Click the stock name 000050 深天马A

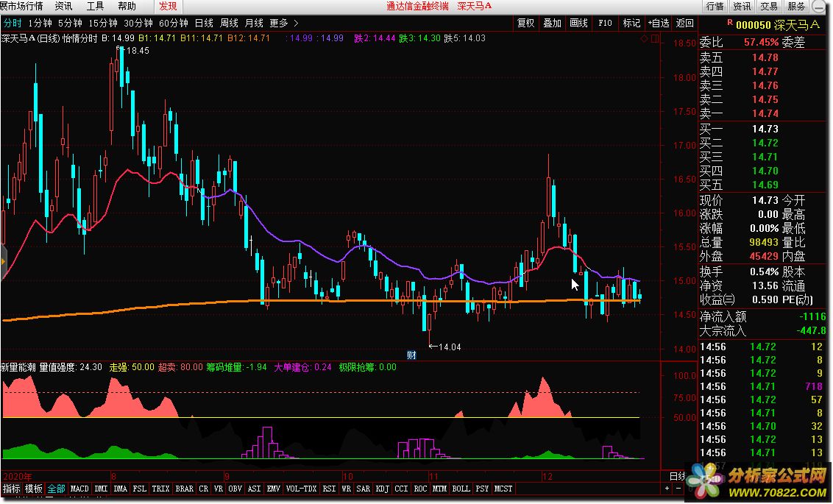778,25
